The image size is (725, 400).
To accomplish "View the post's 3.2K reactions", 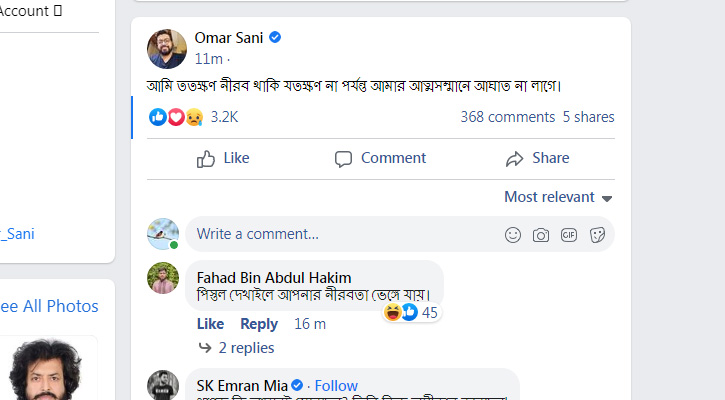I will click(x=224, y=117).
